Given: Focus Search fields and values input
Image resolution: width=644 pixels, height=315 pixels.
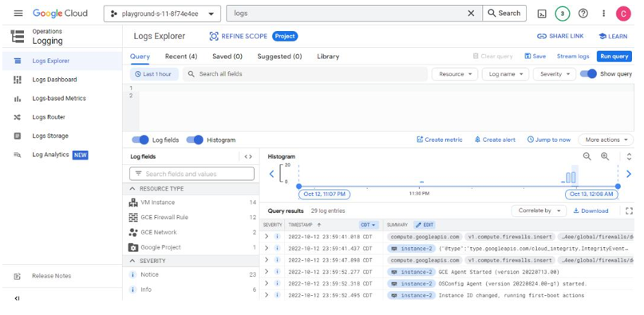Looking at the screenshot, I should point(192,174).
